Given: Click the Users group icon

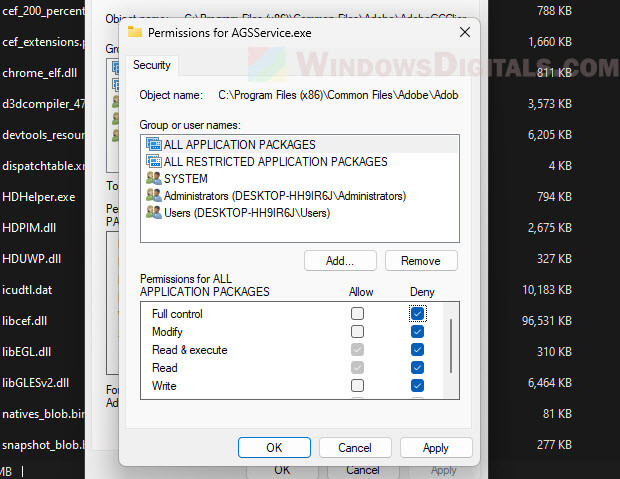Looking at the screenshot, I should [x=154, y=212].
